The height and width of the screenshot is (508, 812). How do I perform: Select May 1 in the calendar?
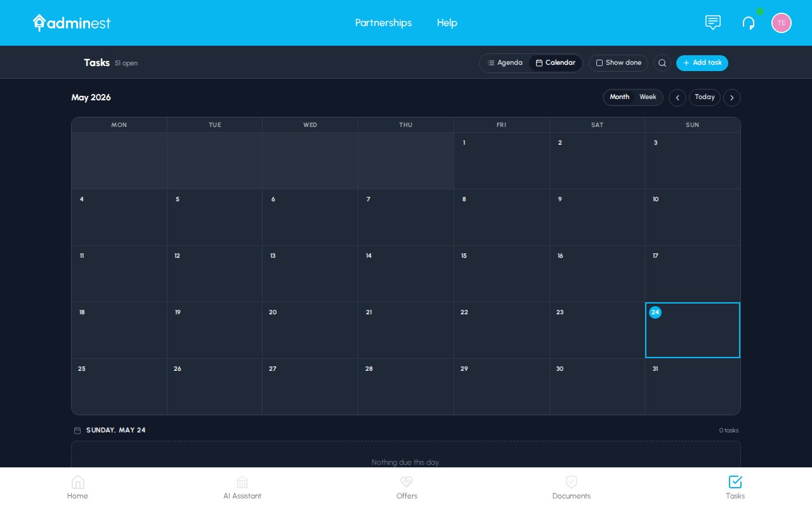coord(502,161)
